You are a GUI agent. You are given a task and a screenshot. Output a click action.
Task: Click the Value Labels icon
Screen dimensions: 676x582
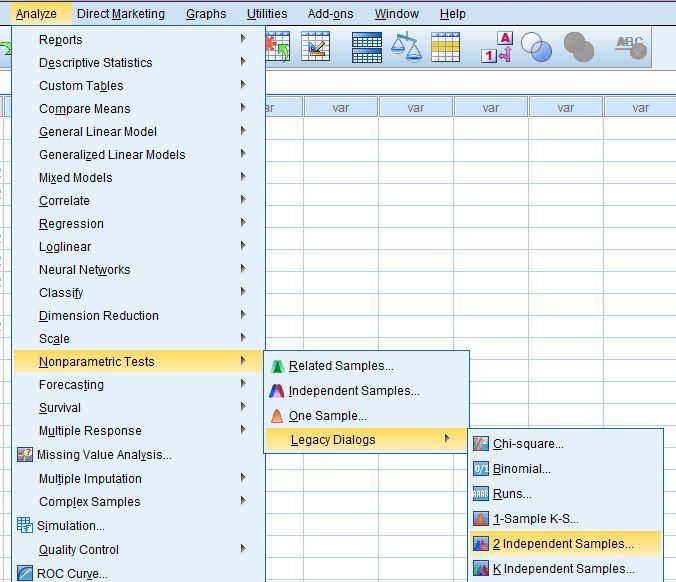pyautogui.click(x=497, y=47)
